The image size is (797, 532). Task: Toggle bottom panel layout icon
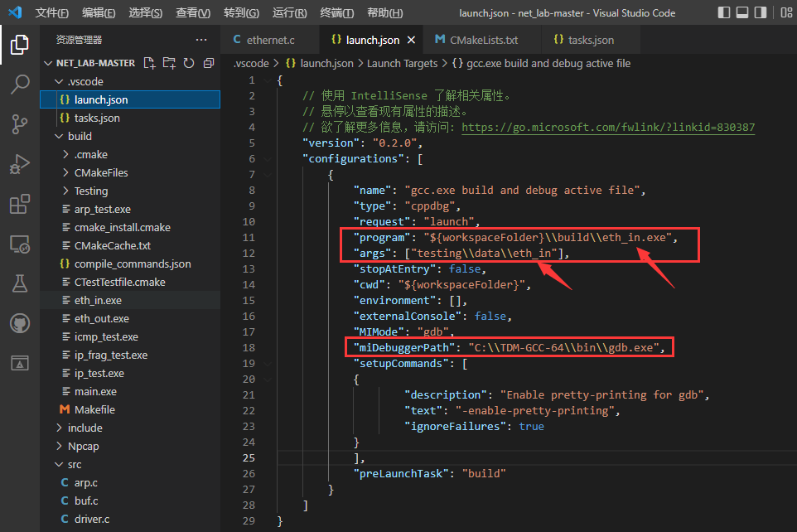(x=742, y=12)
